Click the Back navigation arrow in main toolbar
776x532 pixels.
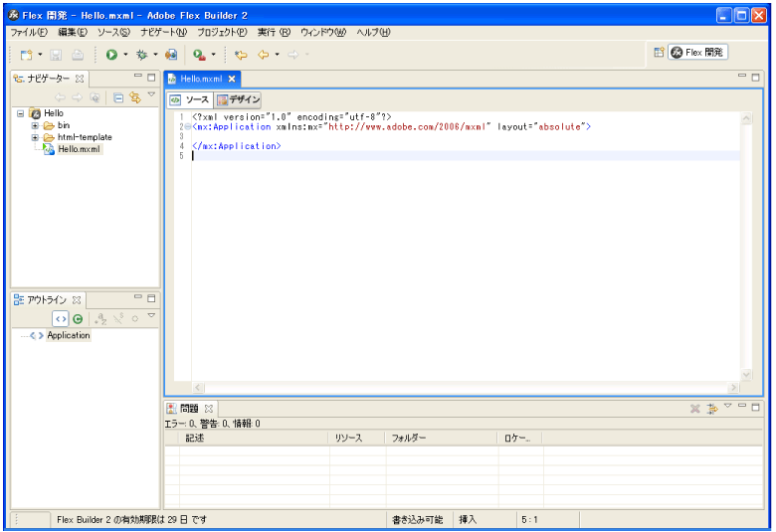point(264,55)
